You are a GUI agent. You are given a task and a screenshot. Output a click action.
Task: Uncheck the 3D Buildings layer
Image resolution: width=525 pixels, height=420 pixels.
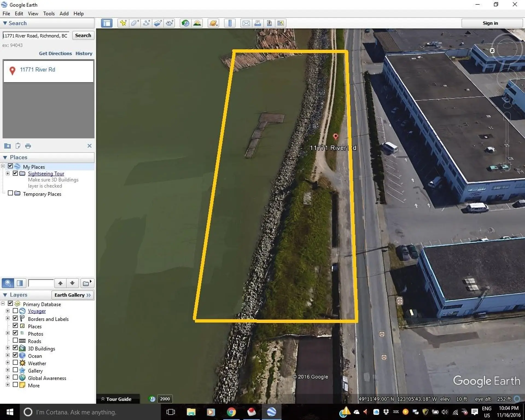[x=15, y=348]
